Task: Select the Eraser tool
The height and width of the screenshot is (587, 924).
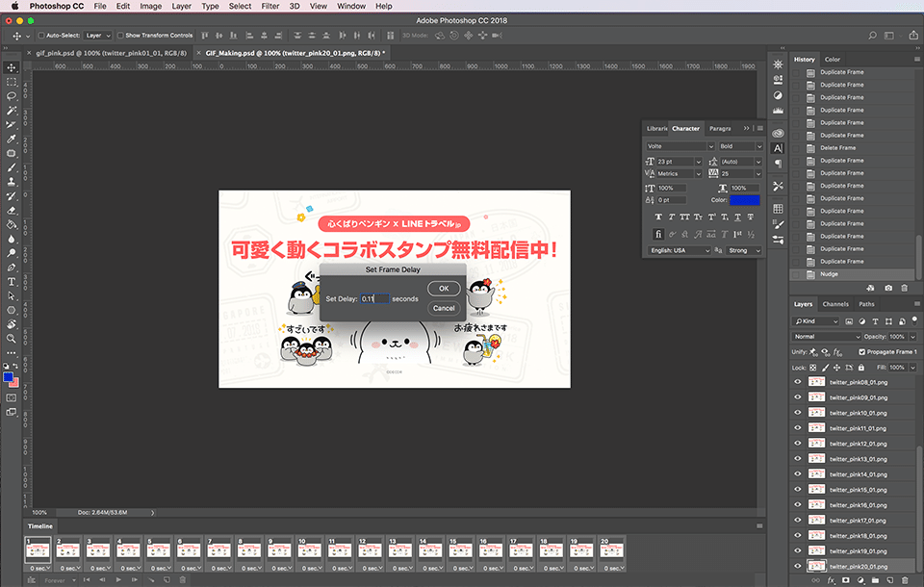Action: point(12,211)
